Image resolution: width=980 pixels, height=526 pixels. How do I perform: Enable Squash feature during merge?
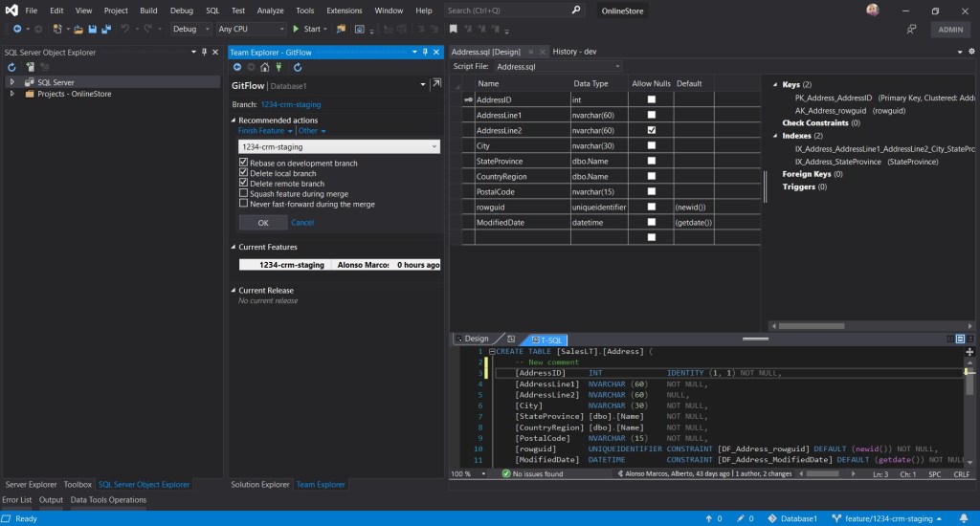[243, 193]
